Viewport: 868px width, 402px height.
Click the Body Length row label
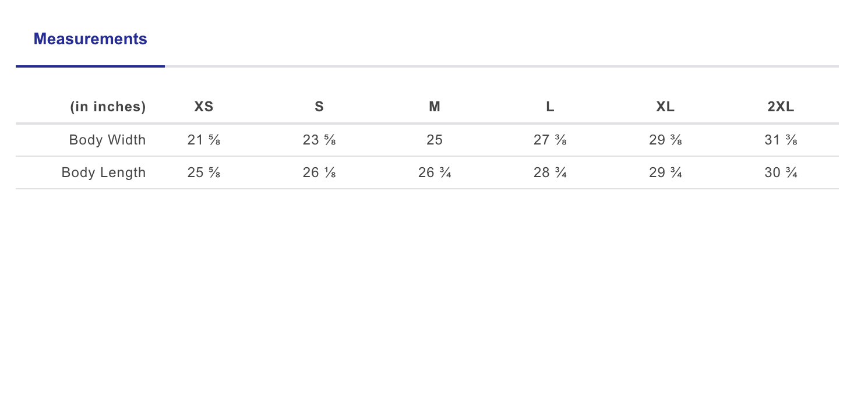(104, 172)
